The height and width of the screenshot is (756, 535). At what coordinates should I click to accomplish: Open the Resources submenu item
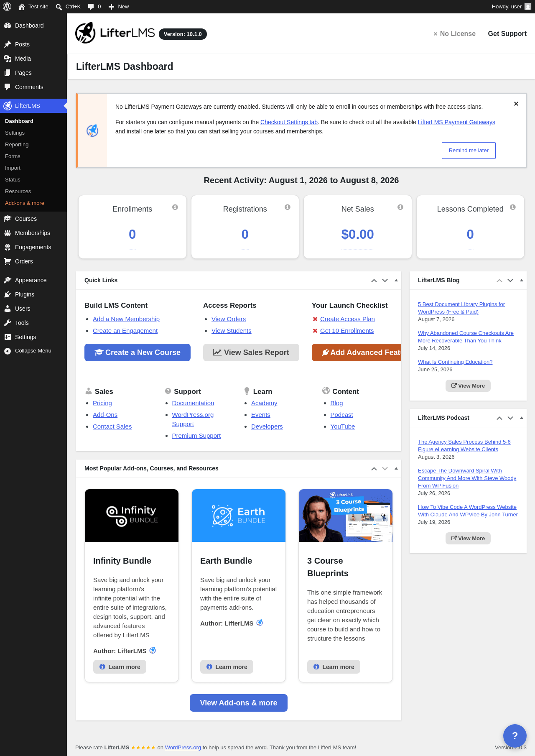pos(18,192)
